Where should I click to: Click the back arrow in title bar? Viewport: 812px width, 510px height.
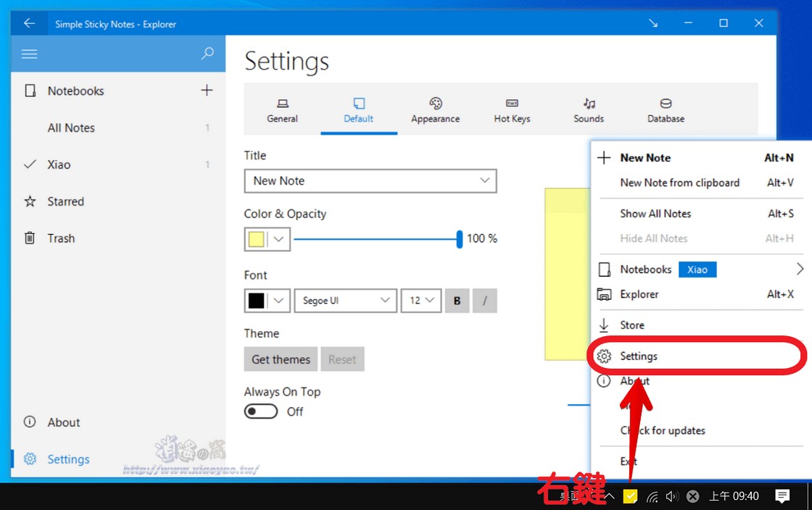coord(29,23)
